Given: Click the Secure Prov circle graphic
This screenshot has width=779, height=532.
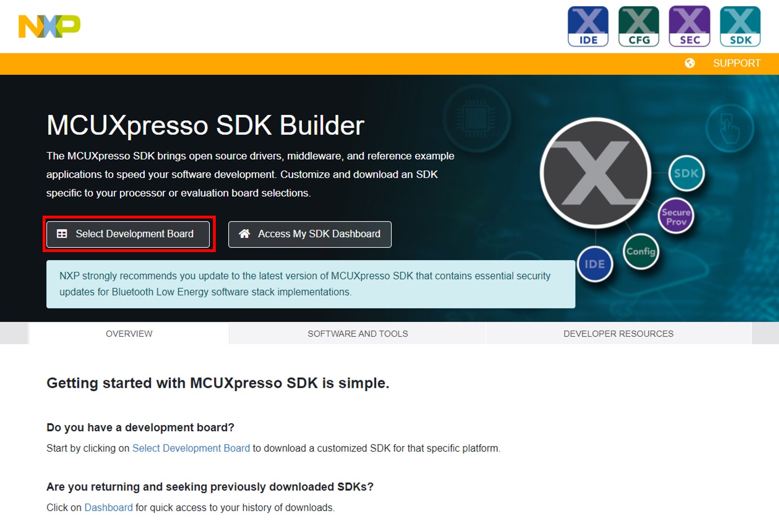Looking at the screenshot, I should click(675, 216).
